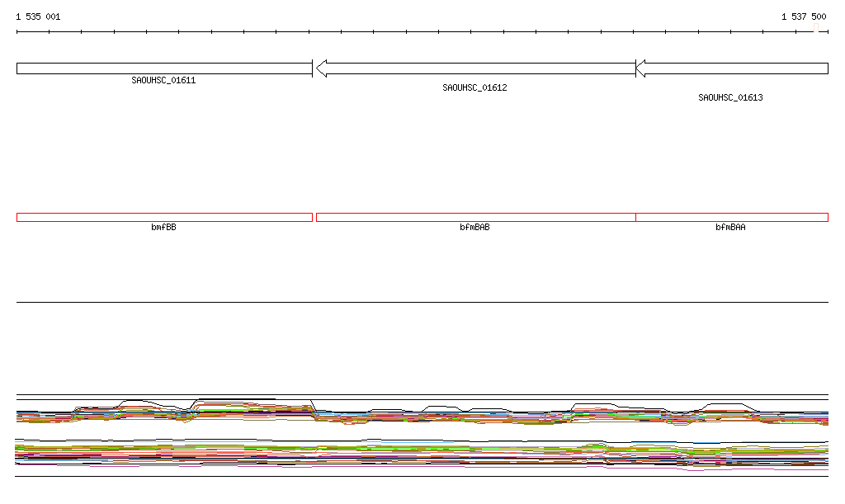Click the bfmBAA label text

[x=730, y=227]
